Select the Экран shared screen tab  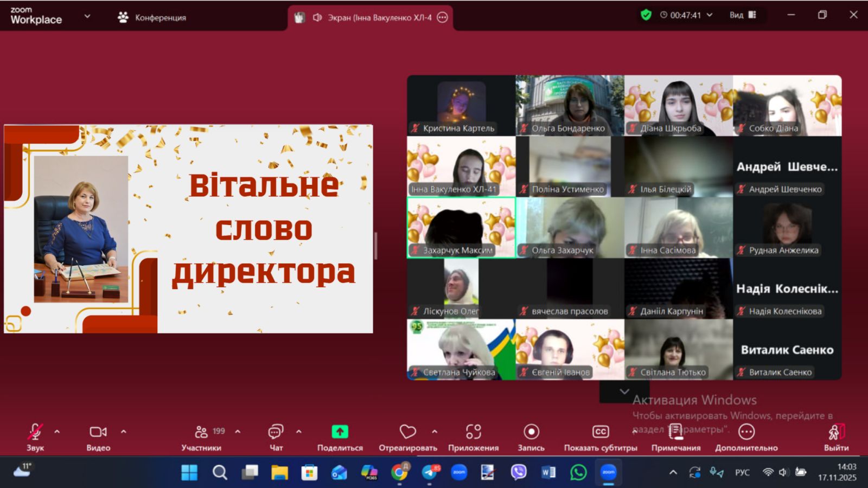372,18
